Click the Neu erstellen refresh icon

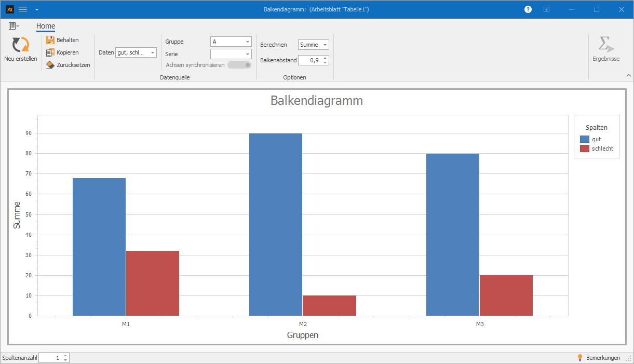21,45
